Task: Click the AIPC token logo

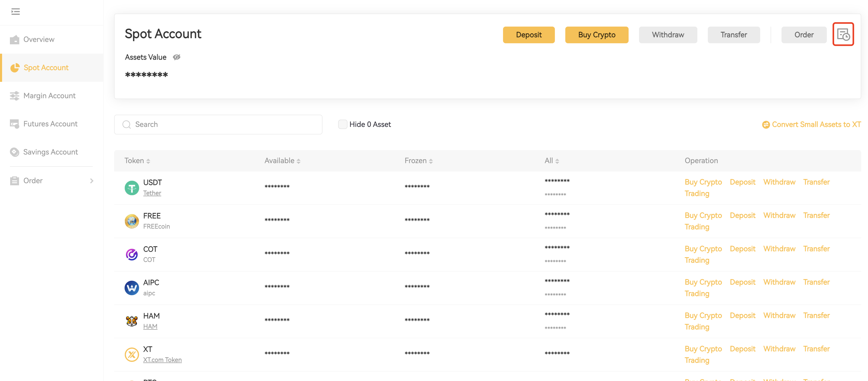Action: pos(132,288)
